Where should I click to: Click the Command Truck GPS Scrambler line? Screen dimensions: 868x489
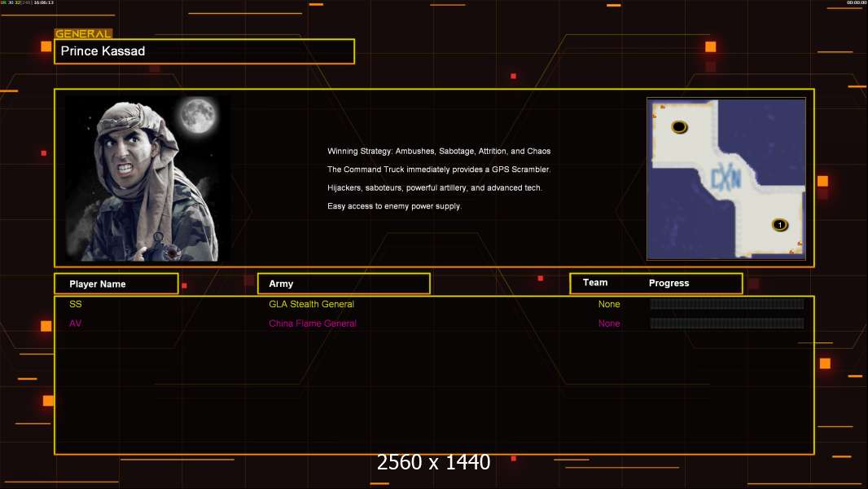[x=439, y=170]
